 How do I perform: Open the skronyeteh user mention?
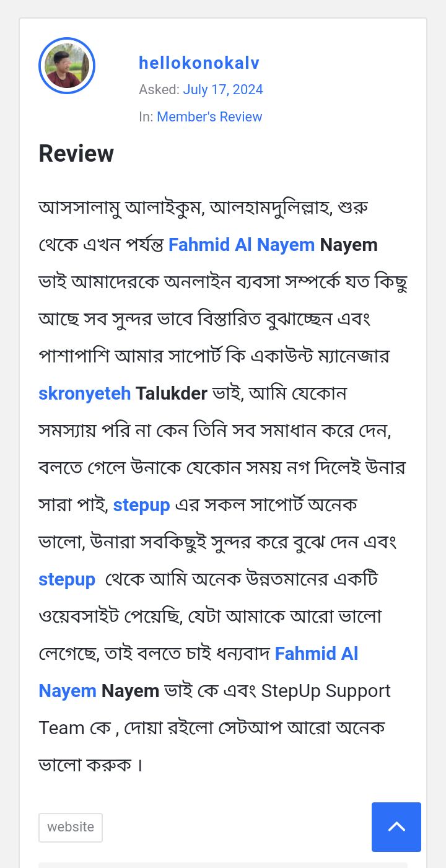[x=85, y=393]
